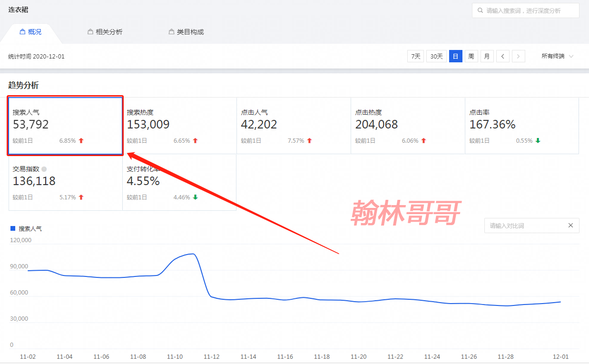Select the 30天 time range button

pos(436,56)
